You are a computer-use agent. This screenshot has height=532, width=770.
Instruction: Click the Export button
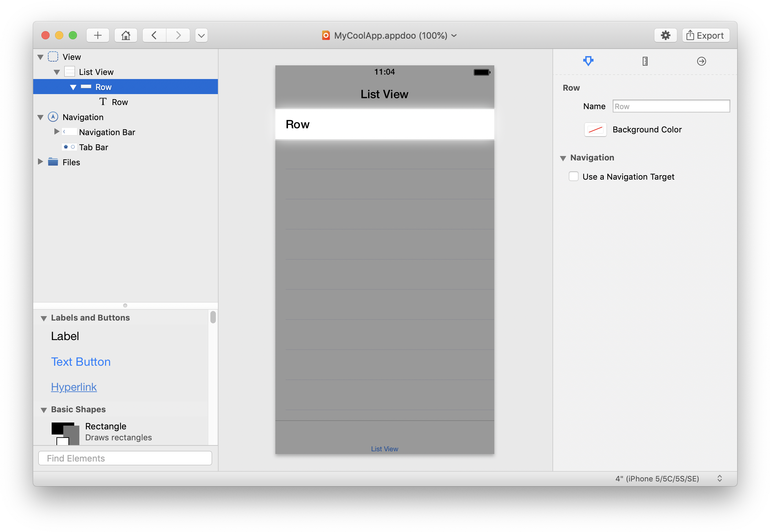point(705,35)
